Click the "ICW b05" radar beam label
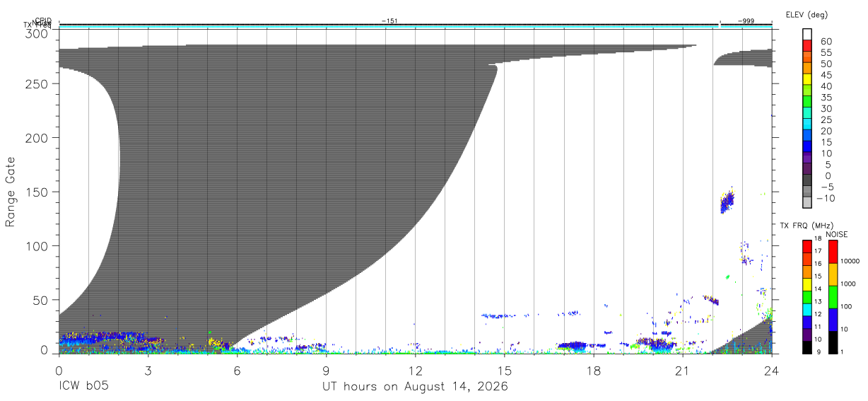The image size is (868, 401). (x=83, y=387)
